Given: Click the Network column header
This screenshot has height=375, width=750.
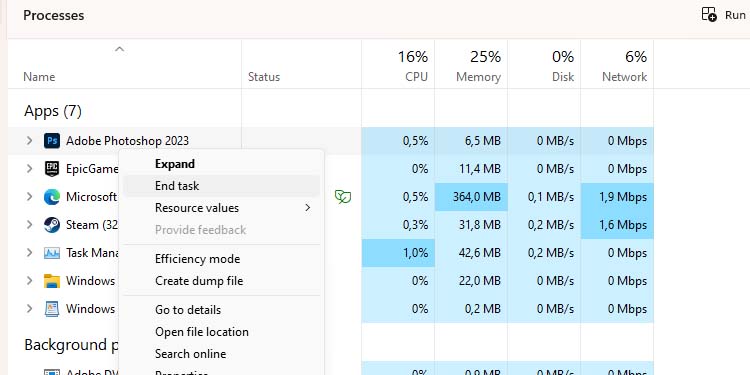Looking at the screenshot, I should tap(617, 64).
